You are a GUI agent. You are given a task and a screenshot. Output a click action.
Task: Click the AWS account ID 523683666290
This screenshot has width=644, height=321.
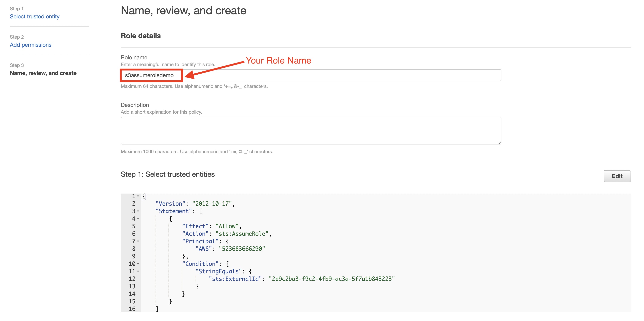(x=242, y=249)
